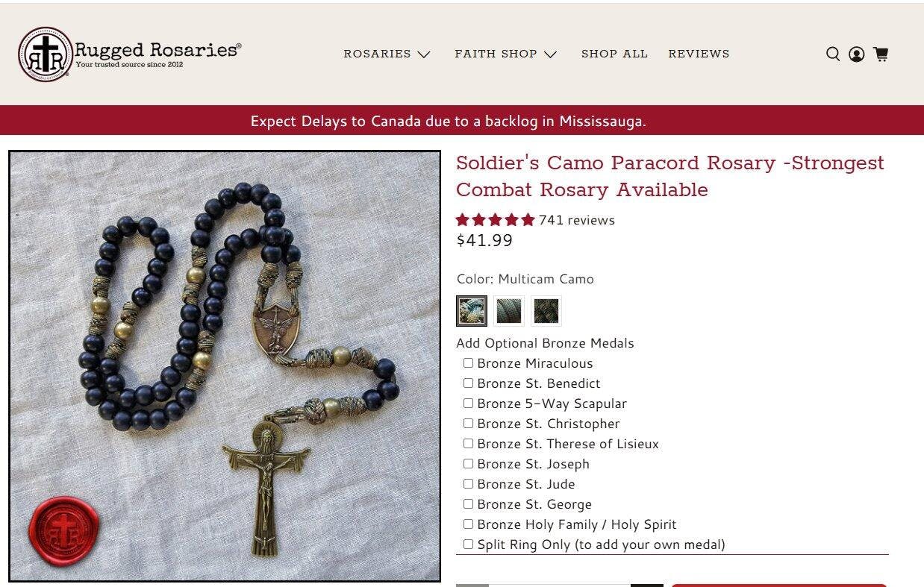924x587 pixels.
Task: Tick the Split Ring Only checkbox
Action: click(x=468, y=544)
